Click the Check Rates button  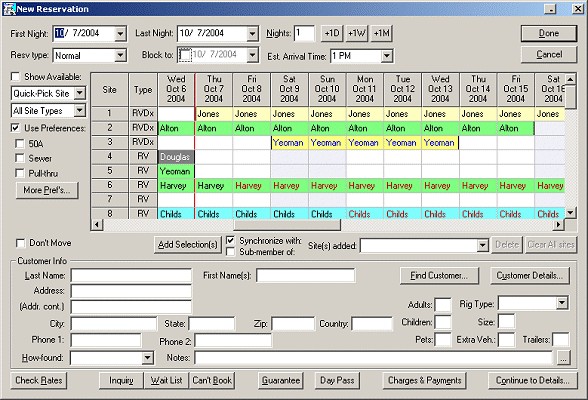[x=39, y=381]
